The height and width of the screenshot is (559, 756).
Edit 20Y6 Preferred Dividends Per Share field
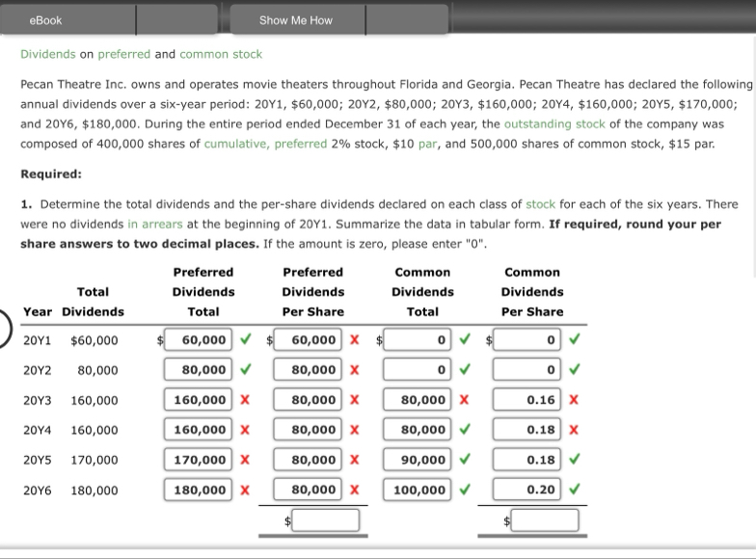(x=308, y=490)
